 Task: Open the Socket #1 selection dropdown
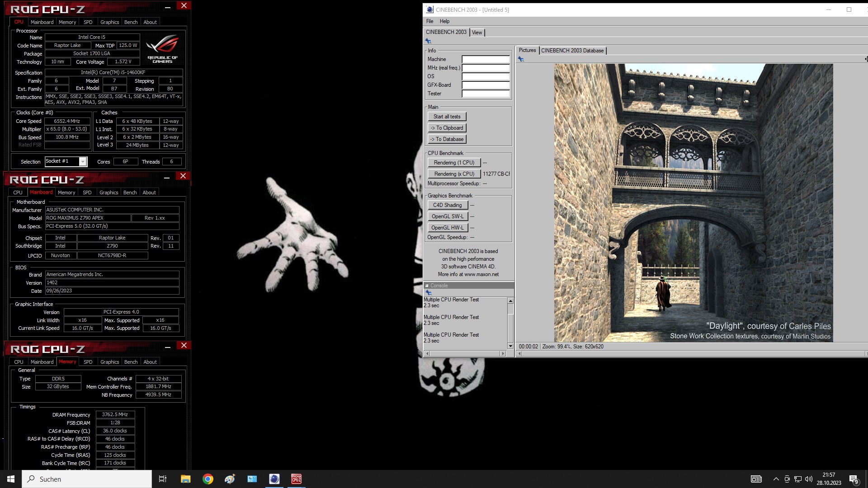tap(83, 162)
